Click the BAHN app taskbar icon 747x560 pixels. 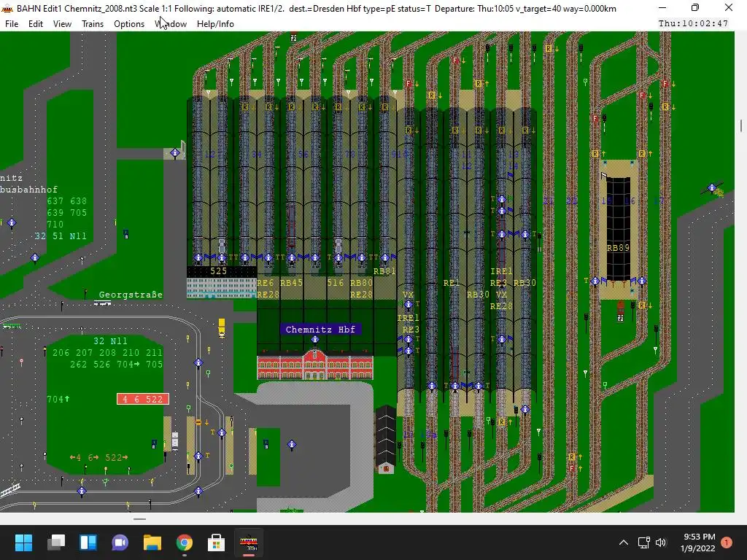pos(248,542)
